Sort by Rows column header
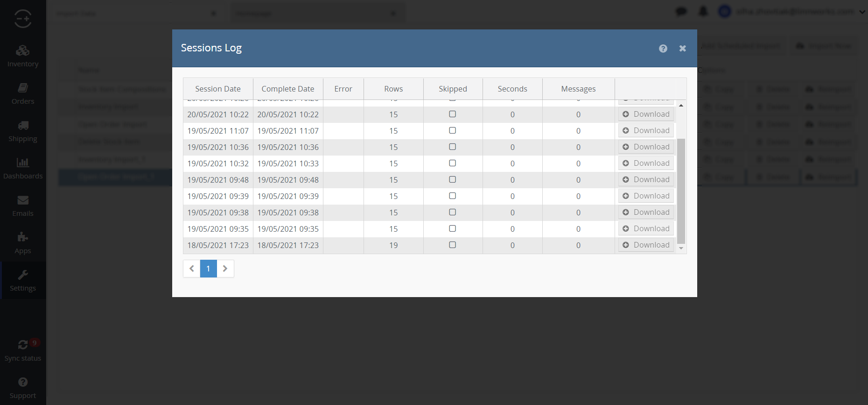 click(x=393, y=89)
